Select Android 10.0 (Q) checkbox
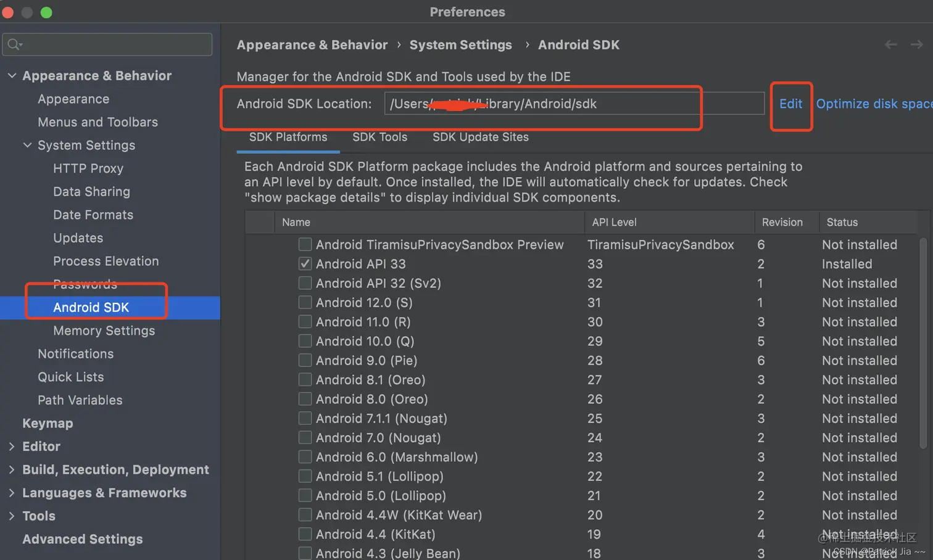This screenshot has height=560, width=933. tap(305, 341)
